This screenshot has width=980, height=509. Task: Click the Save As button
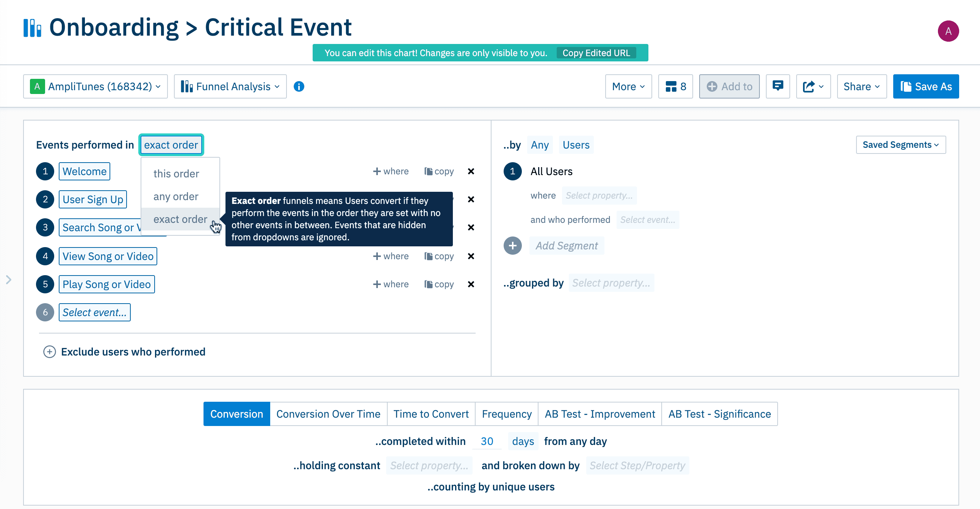(x=925, y=87)
